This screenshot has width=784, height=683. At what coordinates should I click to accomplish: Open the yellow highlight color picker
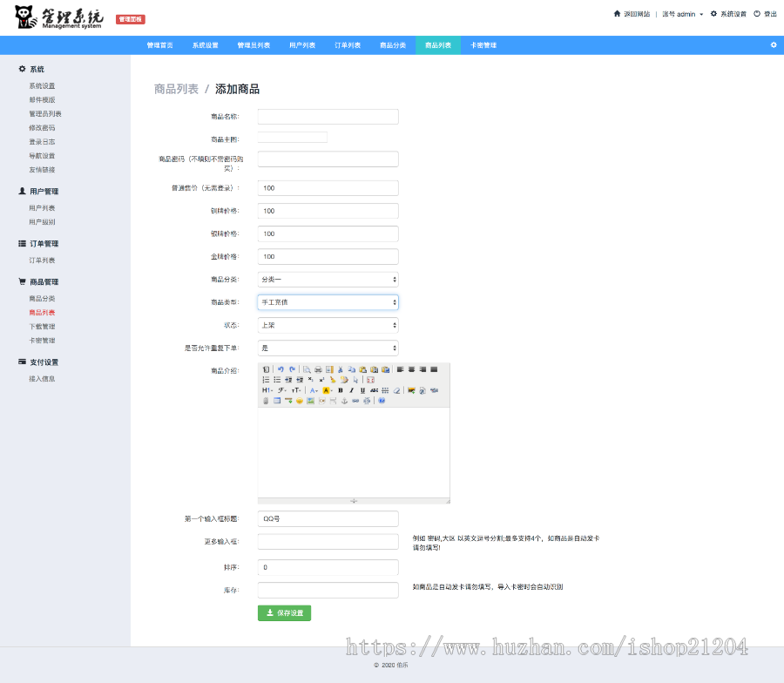(328, 390)
